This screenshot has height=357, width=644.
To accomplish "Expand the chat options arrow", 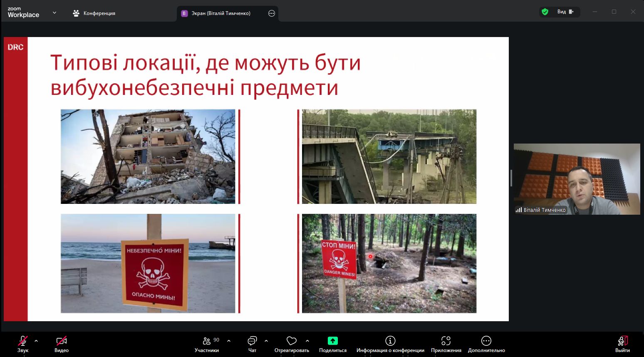I will (266, 341).
